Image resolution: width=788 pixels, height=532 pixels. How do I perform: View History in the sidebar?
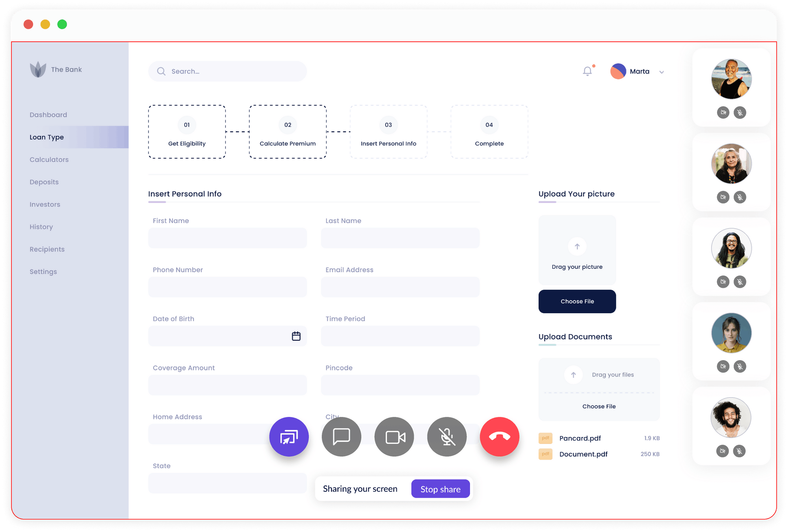[x=41, y=227]
